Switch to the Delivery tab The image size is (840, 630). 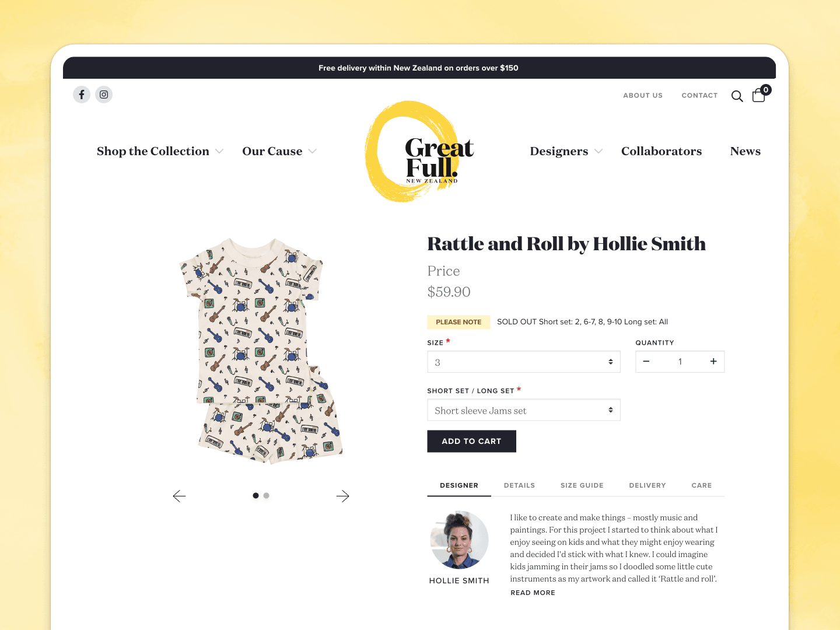click(647, 485)
